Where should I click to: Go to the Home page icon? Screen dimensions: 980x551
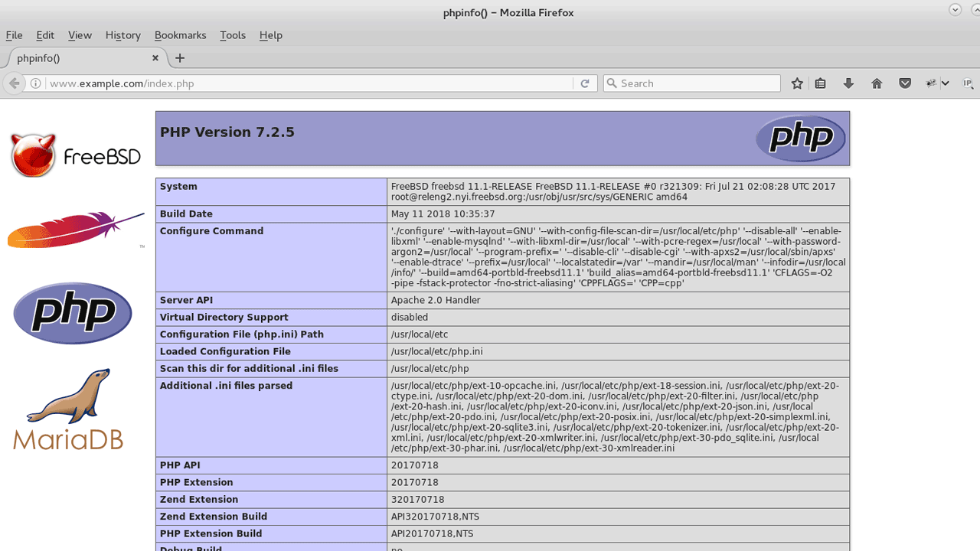pyautogui.click(x=877, y=83)
